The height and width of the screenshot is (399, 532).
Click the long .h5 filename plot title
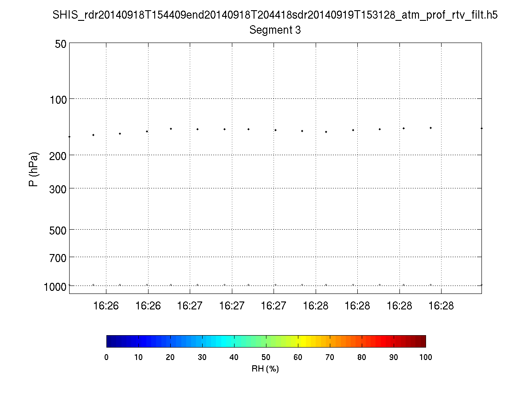275,15
